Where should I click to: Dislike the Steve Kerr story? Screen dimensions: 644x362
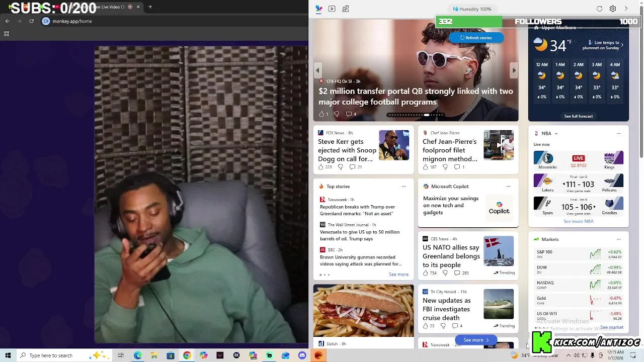[x=340, y=167]
